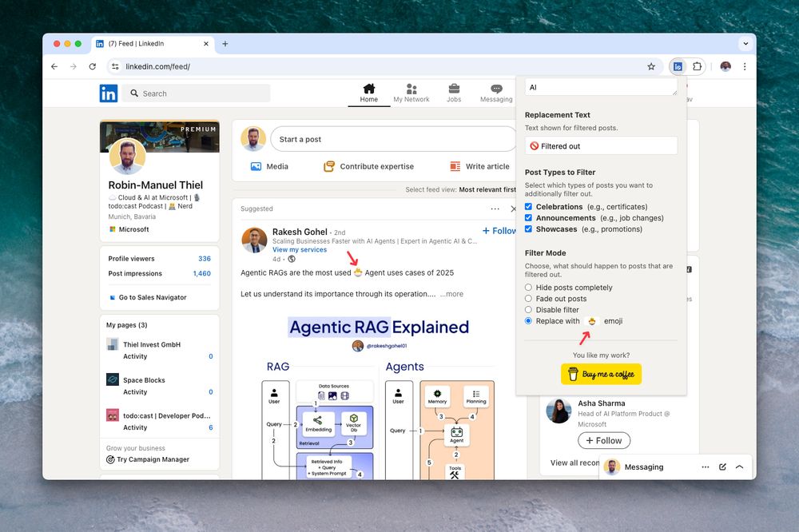The width and height of the screenshot is (799, 532).
Task: Open Robin-Manuel Thiel's profile name
Action: pyautogui.click(x=156, y=185)
